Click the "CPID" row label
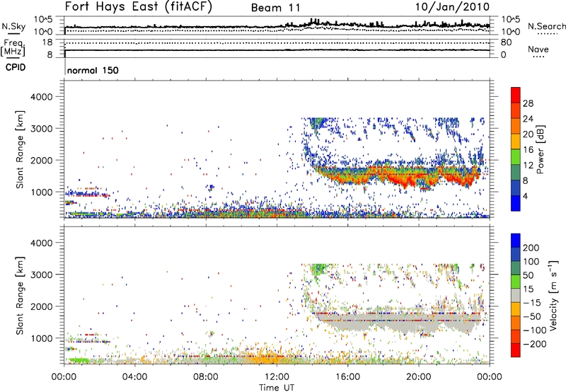The height and width of the screenshot is (392, 566). tap(16, 67)
